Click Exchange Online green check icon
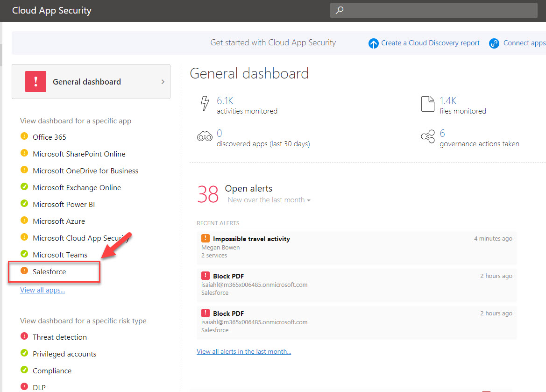The image size is (546, 392). (24, 186)
